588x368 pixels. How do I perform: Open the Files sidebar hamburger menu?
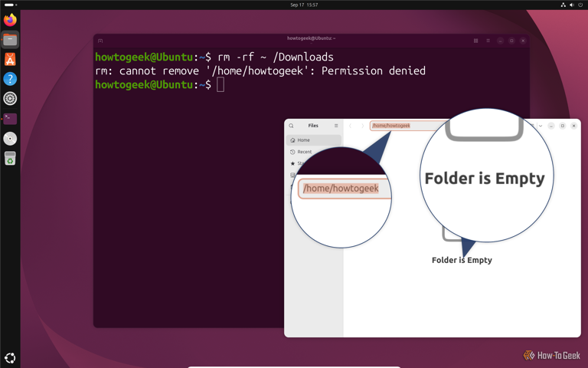[x=336, y=126]
